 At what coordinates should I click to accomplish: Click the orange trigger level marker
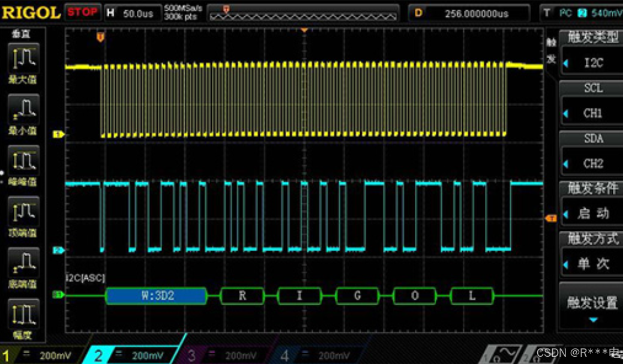click(551, 218)
